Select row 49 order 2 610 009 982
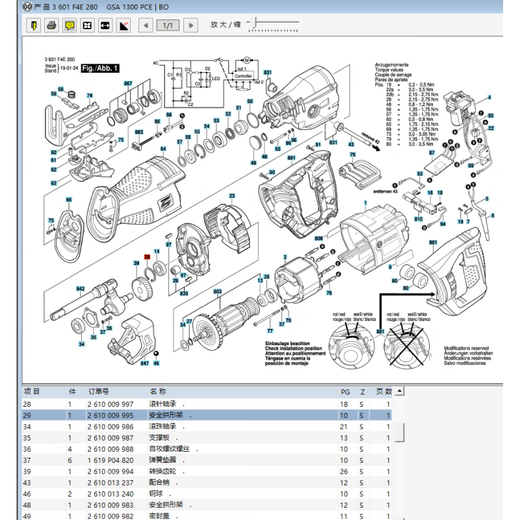Screen dimensions: 520x520 [207, 516]
